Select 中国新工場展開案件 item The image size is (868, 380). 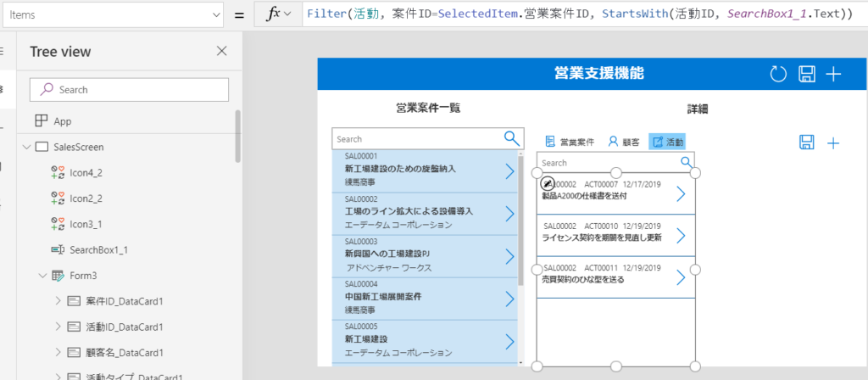tap(382, 296)
